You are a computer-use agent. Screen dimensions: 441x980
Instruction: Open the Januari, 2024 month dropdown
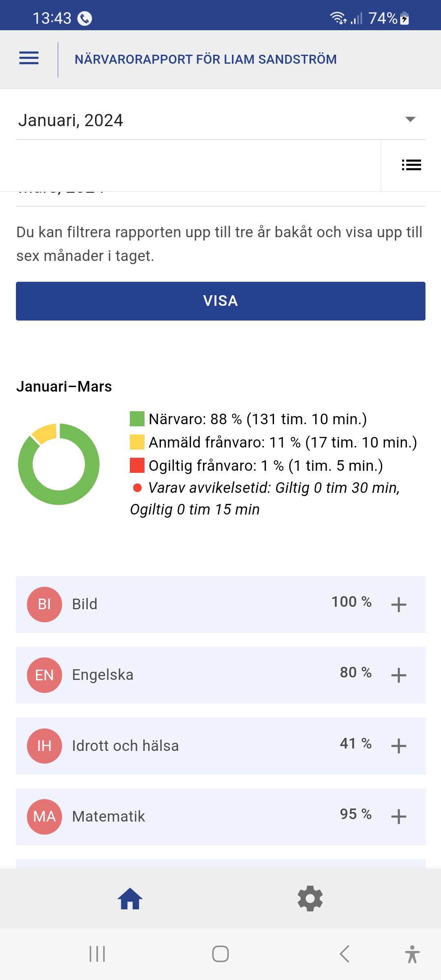tap(220, 120)
